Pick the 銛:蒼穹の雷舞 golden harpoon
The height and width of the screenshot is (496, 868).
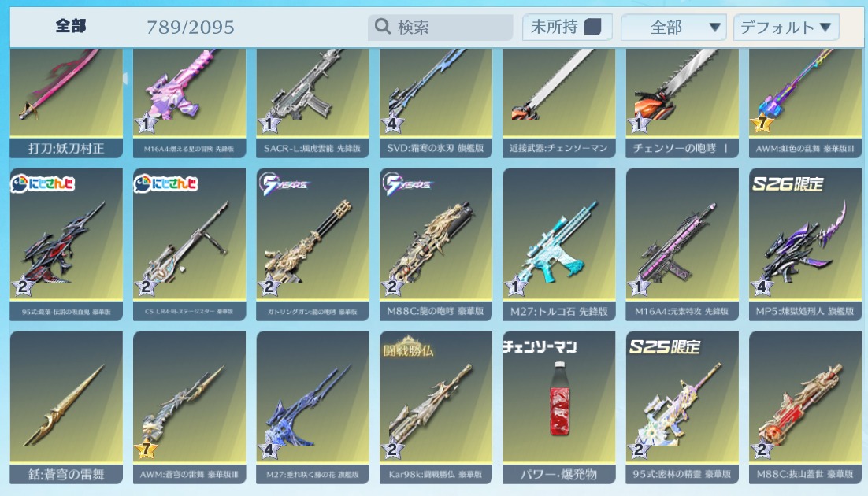point(66,408)
